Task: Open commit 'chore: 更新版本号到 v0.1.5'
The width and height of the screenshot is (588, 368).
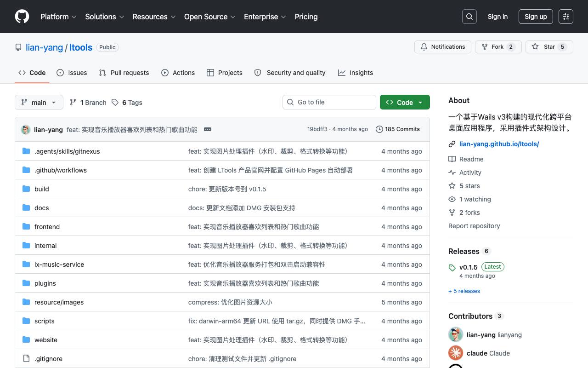Action: (227, 189)
